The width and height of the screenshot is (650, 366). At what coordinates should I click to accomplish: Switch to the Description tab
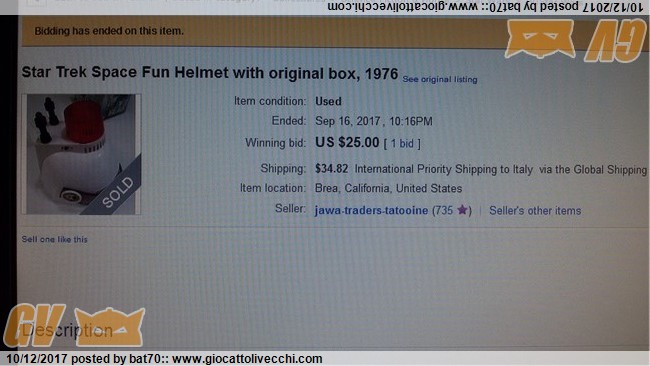pos(68,330)
